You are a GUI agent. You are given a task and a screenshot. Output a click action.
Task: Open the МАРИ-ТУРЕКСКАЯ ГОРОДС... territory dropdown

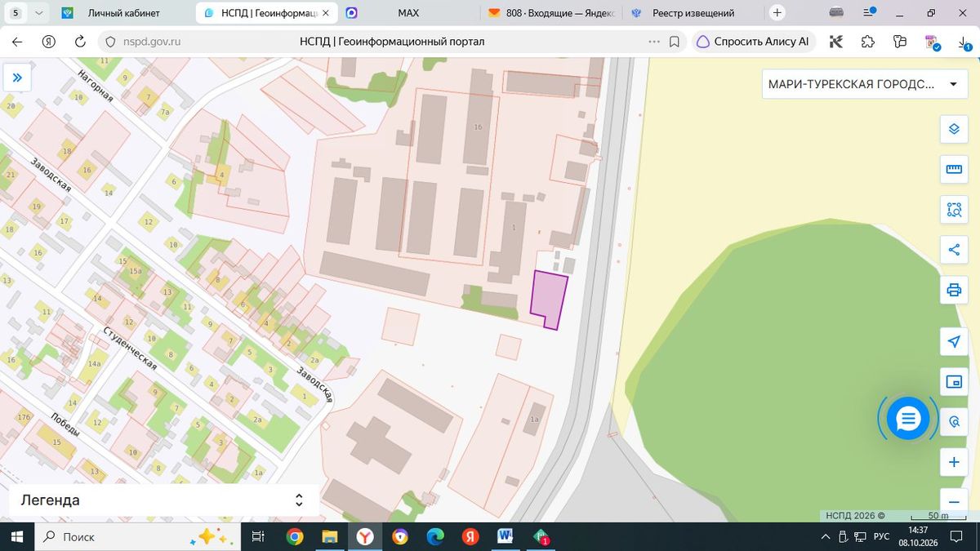click(x=864, y=84)
